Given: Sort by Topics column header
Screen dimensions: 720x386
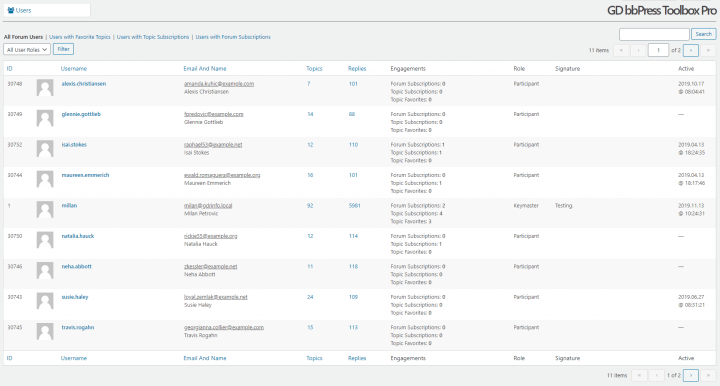Looking at the screenshot, I should pyautogui.click(x=314, y=68).
